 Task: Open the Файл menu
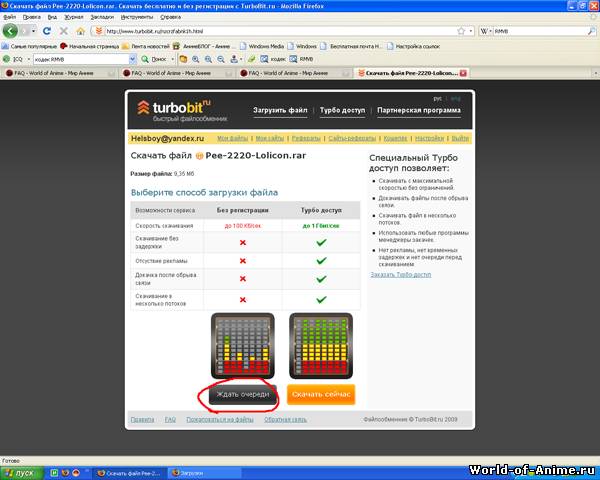tap(10, 17)
